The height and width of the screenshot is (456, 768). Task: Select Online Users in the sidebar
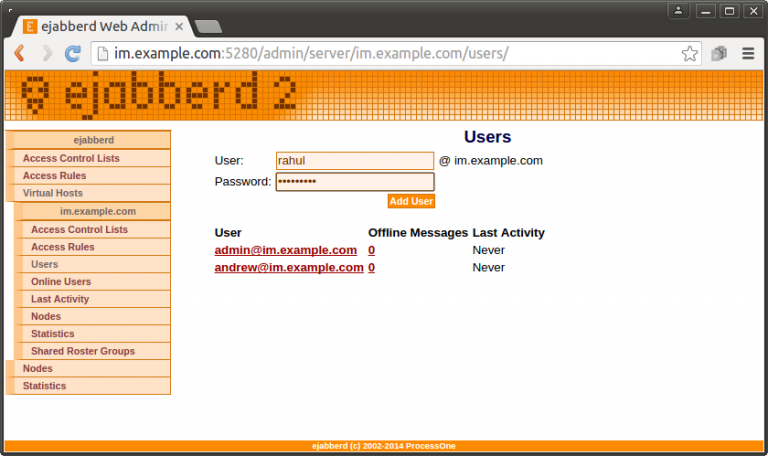(61, 282)
